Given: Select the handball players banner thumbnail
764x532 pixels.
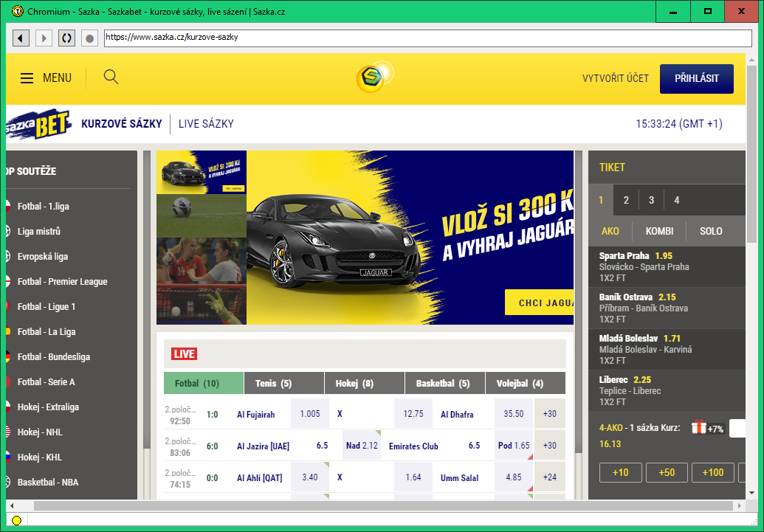Looking at the screenshot, I should pyautogui.click(x=202, y=259).
